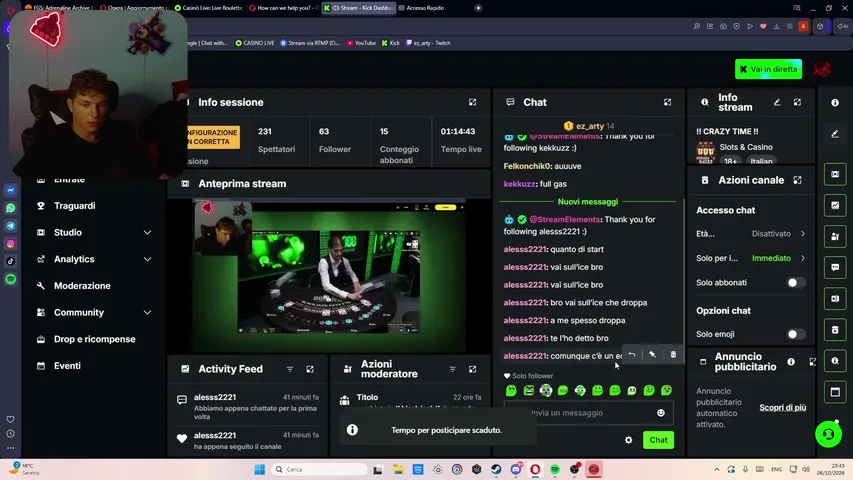The image size is (853, 480).
Task: Open Traguardi in the left menu
Action: [x=75, y=206]
